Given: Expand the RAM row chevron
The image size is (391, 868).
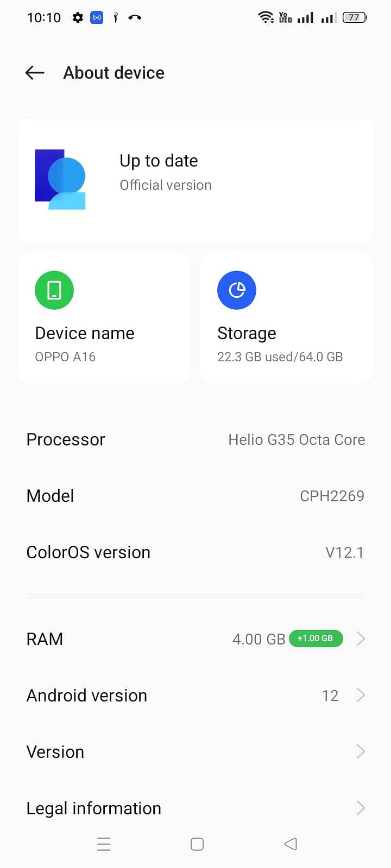Looking at the screenshot, I should coord(360,639).
